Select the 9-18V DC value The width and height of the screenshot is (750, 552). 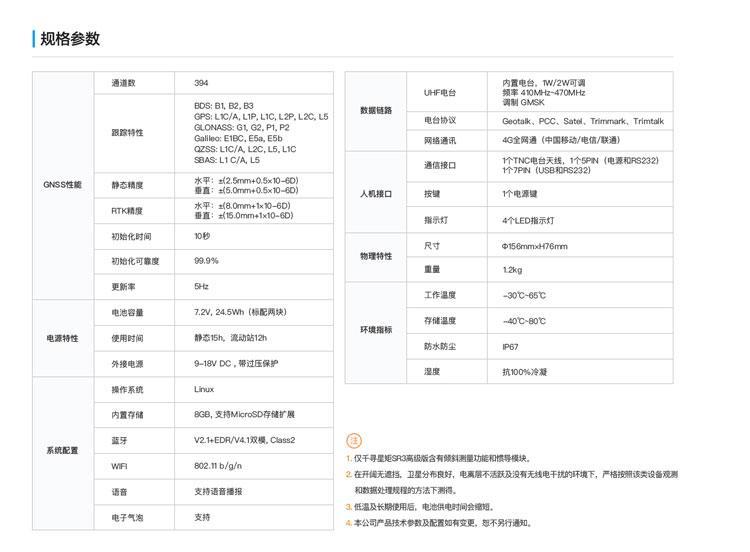236,364
